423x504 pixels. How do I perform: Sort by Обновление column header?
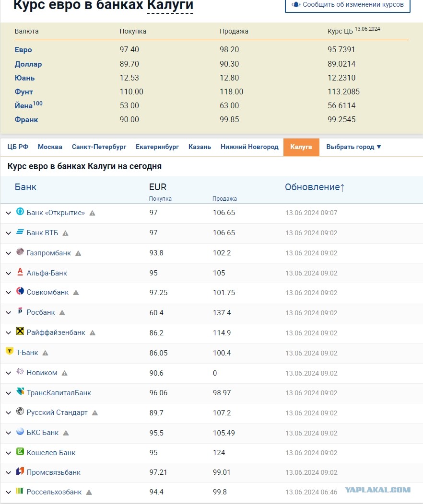tap(315, 187)
